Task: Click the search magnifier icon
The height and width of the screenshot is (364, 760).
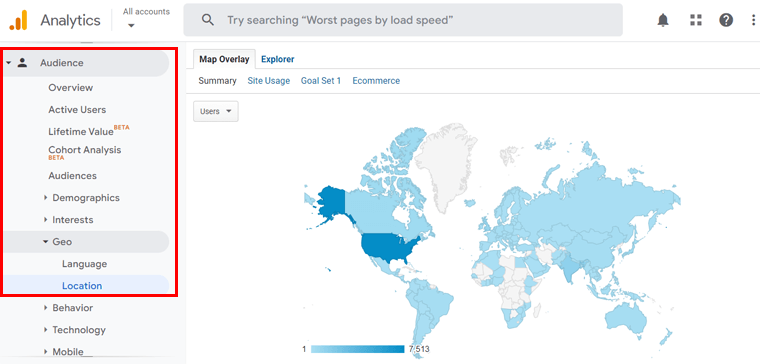Action: point(208,20)
